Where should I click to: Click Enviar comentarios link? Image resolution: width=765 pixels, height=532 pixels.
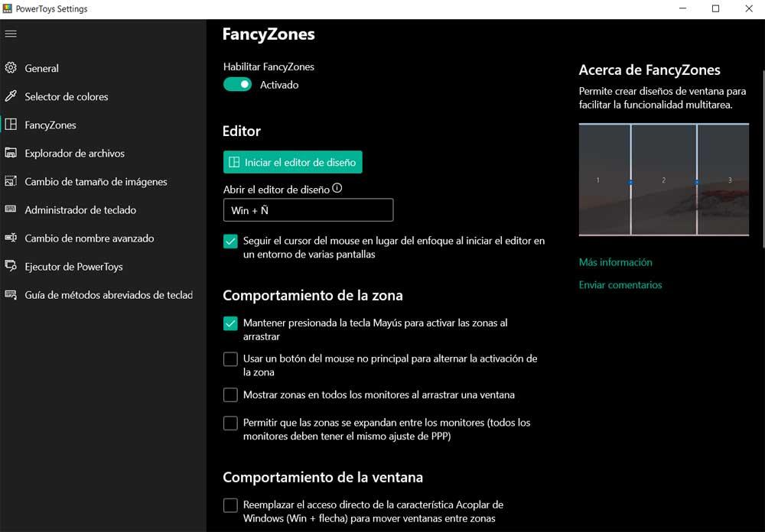[x=620, y=284]
